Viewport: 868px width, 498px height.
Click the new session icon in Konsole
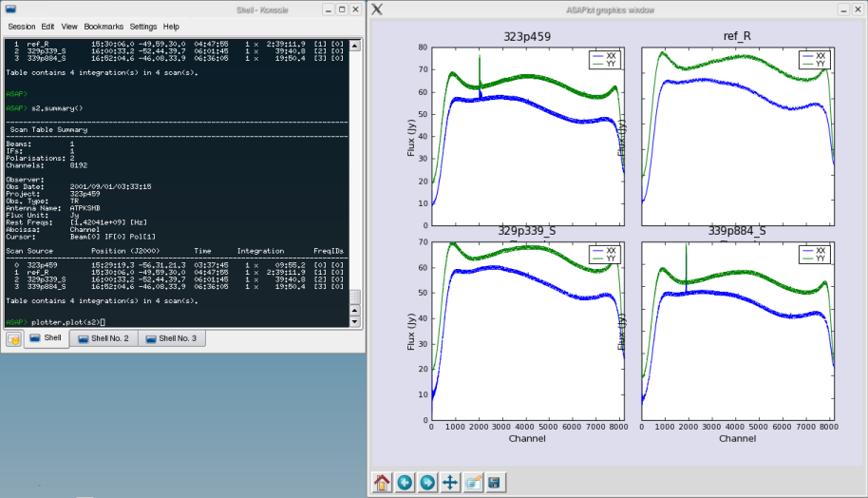click(x=13, y=338)
